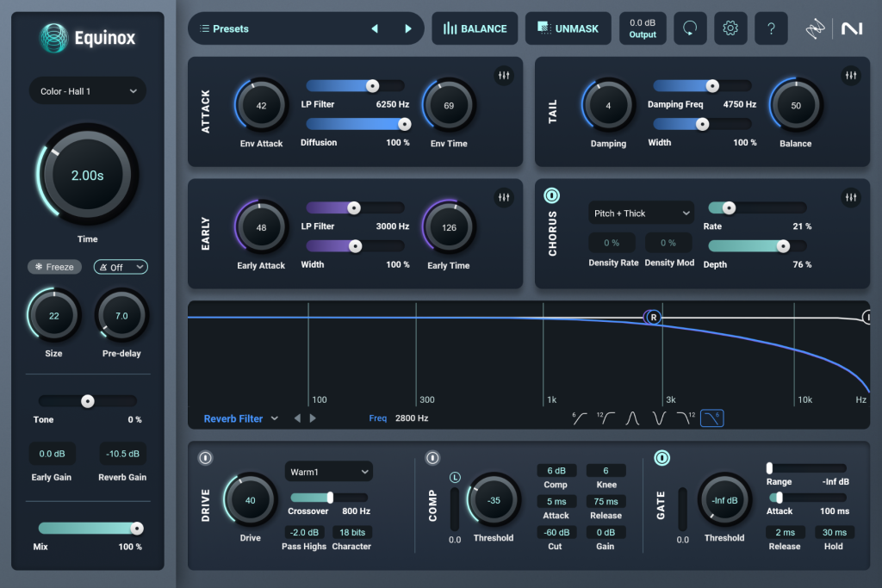
Task: Expand the Pitch + Thick chorus mode dropdown
Action: pyautogui.click(x=641, y=213)
